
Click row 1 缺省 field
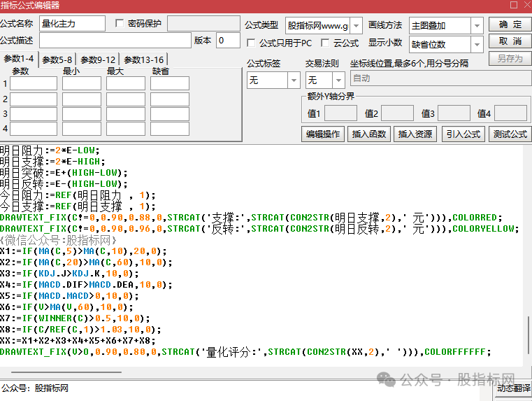tap(170, 83)
